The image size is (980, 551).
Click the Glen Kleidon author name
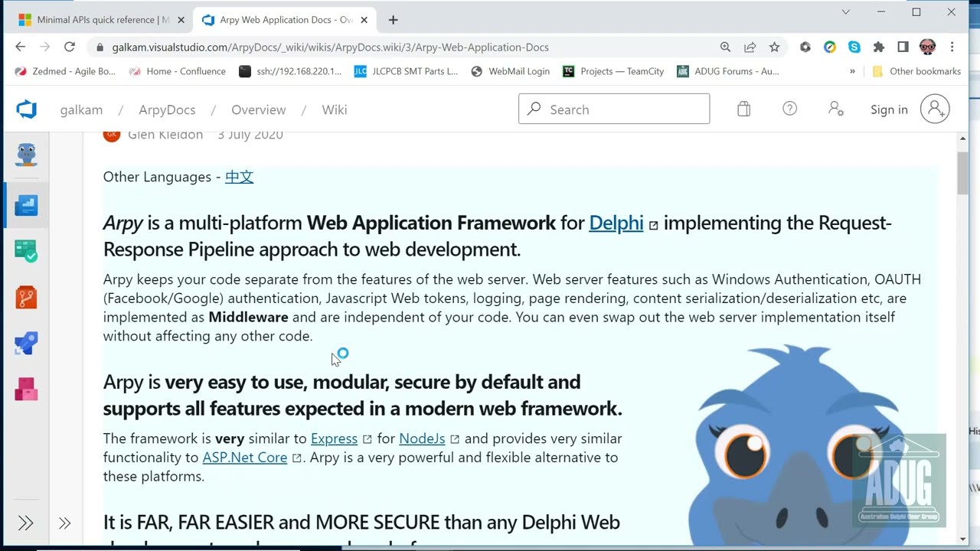click(x=165, y=135)
